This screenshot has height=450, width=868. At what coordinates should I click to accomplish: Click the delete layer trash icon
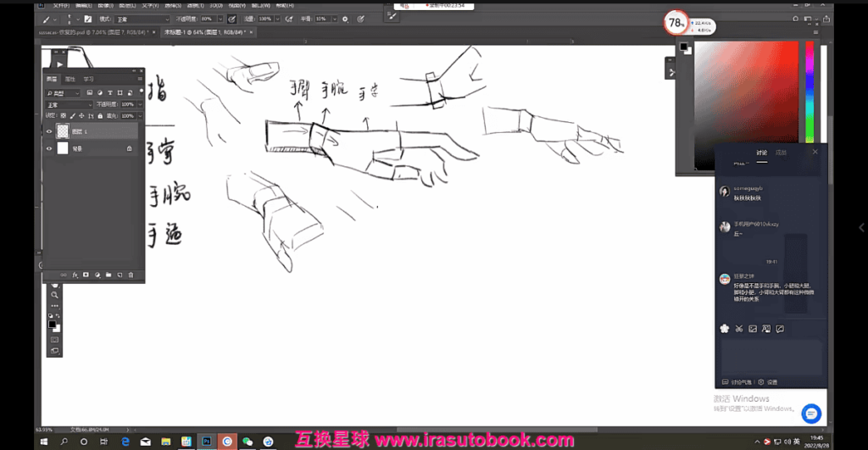[x=131, y=275]
